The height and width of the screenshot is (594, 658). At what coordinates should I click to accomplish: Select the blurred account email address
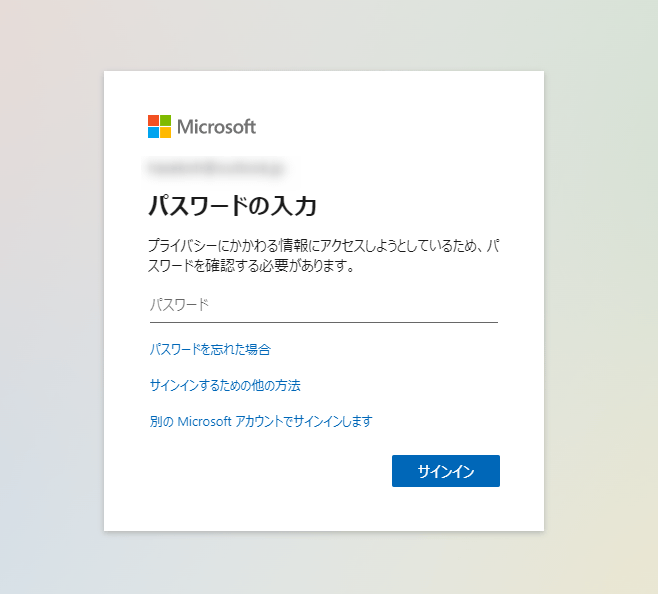(216, 169)
